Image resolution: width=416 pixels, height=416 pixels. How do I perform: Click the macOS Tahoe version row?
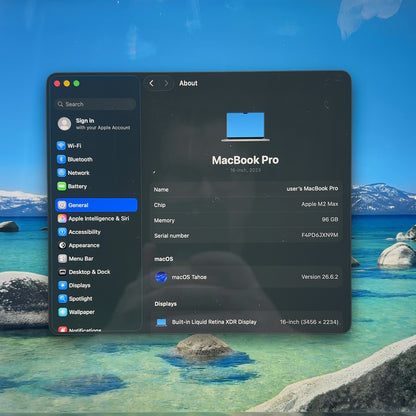pyautogui.click(x=246, y=277)
